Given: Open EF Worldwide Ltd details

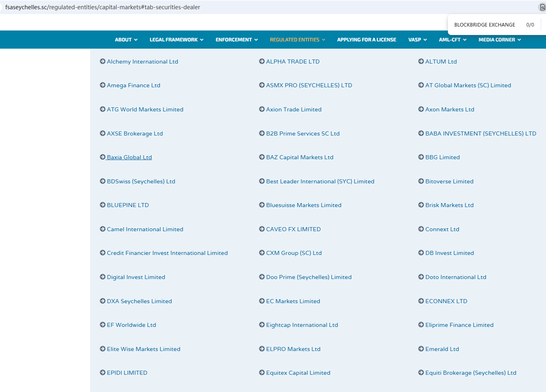Looking at the screenshot, I should click(131, 325).
